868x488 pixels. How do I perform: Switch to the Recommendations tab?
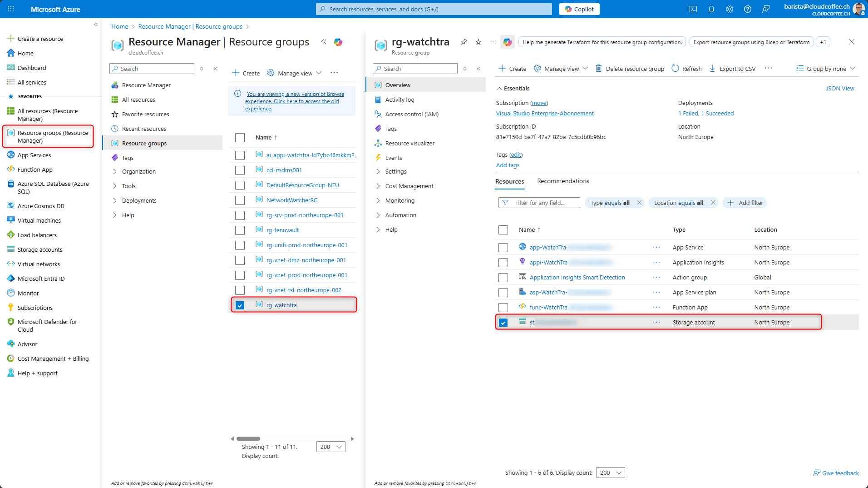tap(563, 181)
